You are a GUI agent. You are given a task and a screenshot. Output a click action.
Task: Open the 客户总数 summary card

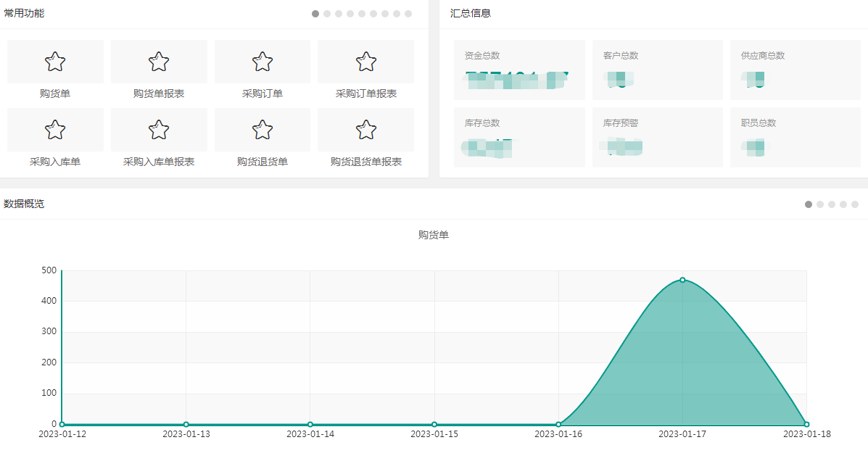pyautogui.click(x=658, y=70)
